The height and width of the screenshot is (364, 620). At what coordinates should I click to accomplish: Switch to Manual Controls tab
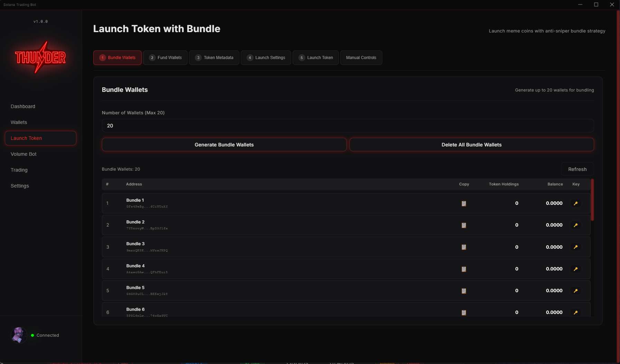tap(361, 58)
